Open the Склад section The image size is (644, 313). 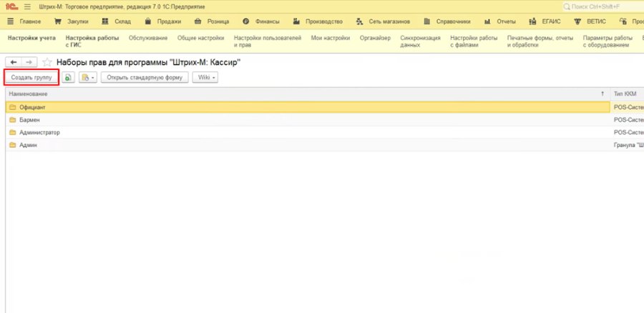(116, 21)
